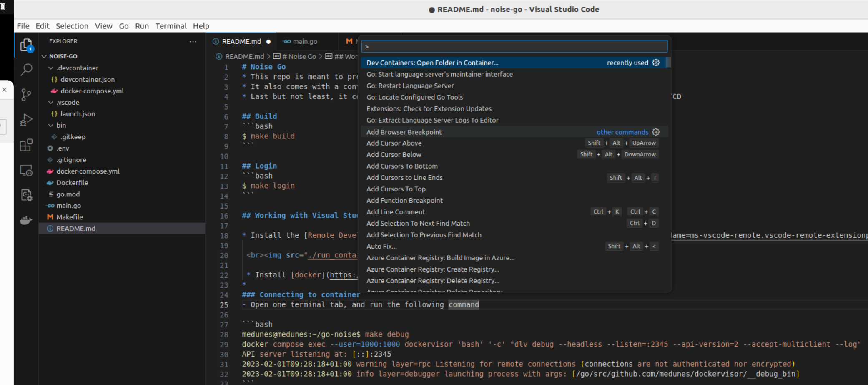Open the Terminal menu
Viewport: 868px width, 385px height.
coord(171,26)
